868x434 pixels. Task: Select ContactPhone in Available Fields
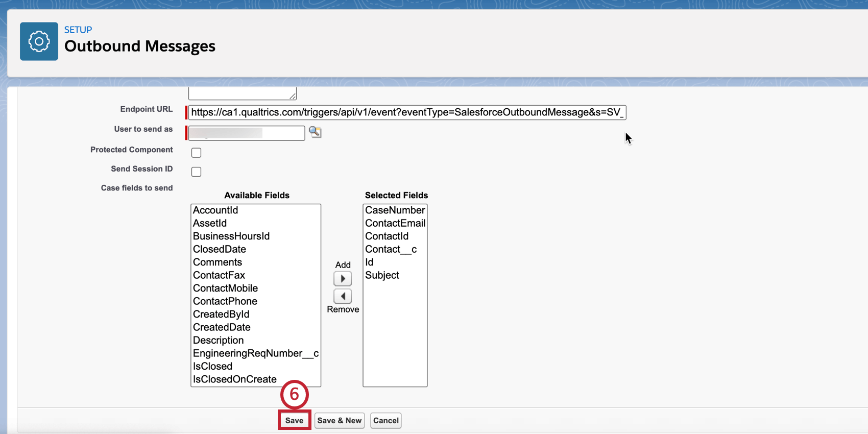tap(256, 301)
